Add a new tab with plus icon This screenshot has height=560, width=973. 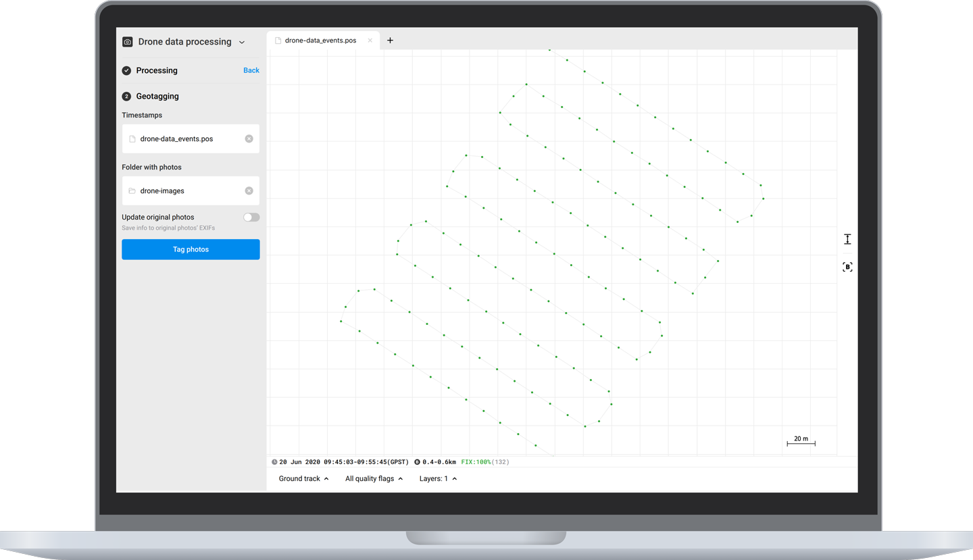pyautogui.click(x=390, y=41)
